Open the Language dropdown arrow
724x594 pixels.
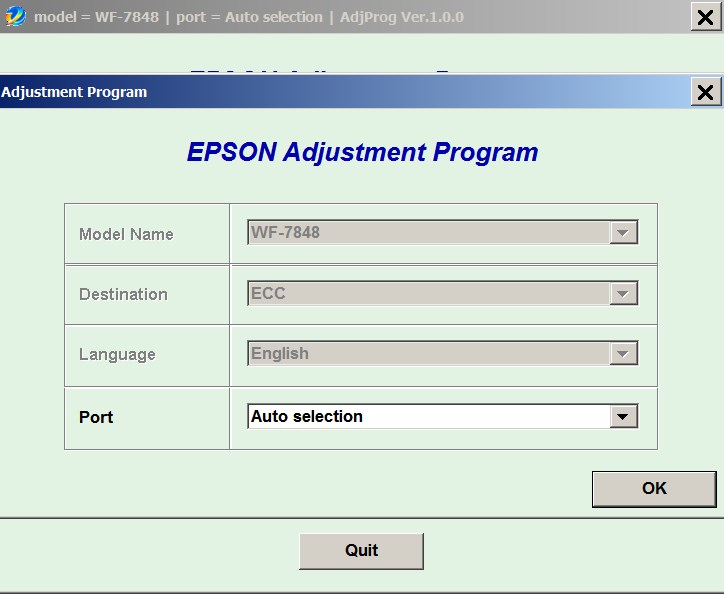tap(623, 353)
